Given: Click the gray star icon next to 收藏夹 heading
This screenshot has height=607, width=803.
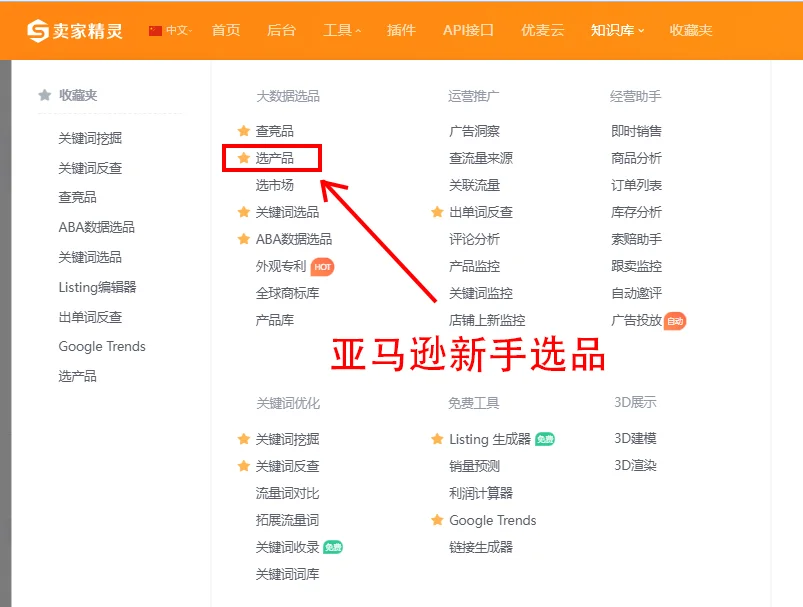Looking at the screenshot, I should point(45,95).
